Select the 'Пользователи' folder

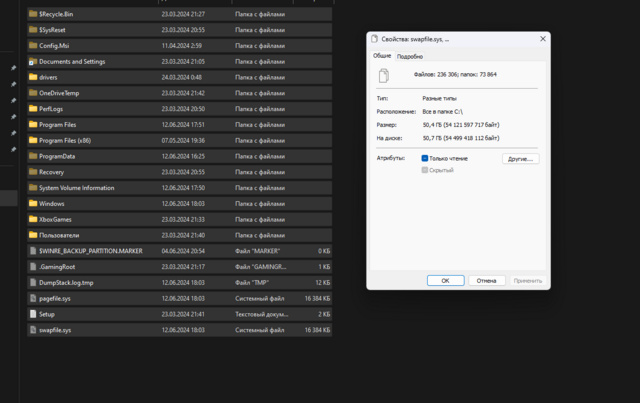(61, 235)
